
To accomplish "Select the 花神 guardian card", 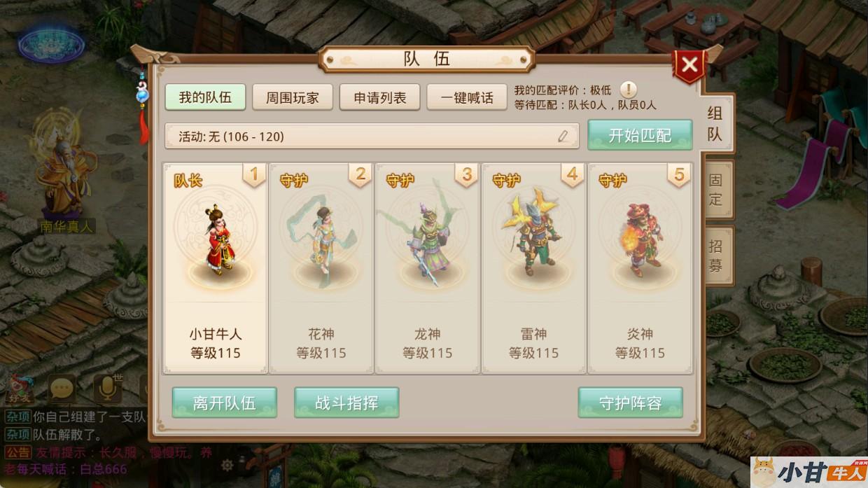I will [321, 268].
